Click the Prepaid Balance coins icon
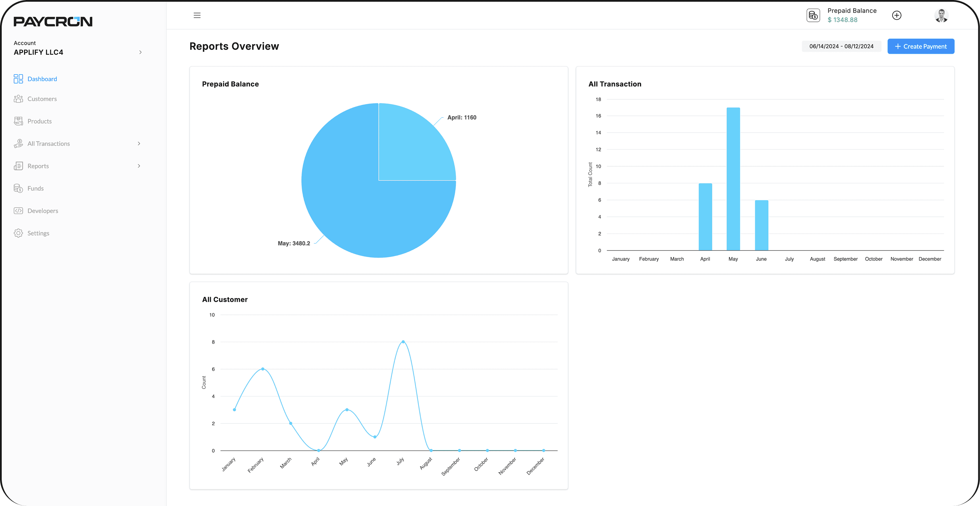 coord(813,15)
